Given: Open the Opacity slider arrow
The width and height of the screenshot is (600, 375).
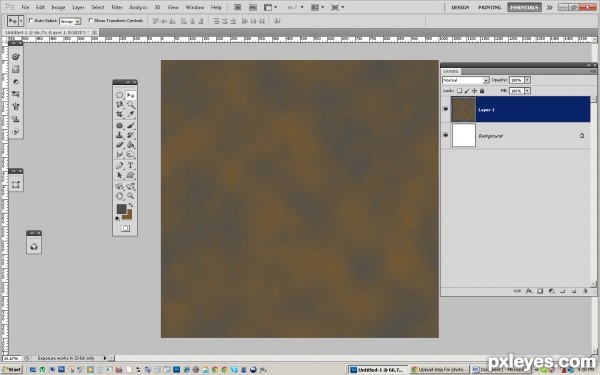Looking at the screenshot, I should tap(527, 80).
